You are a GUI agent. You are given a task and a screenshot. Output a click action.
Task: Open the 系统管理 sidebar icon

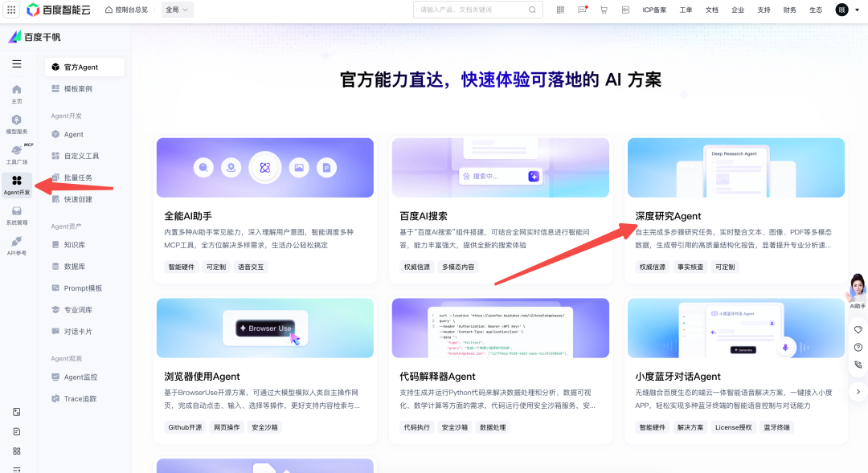coord(17,215)
